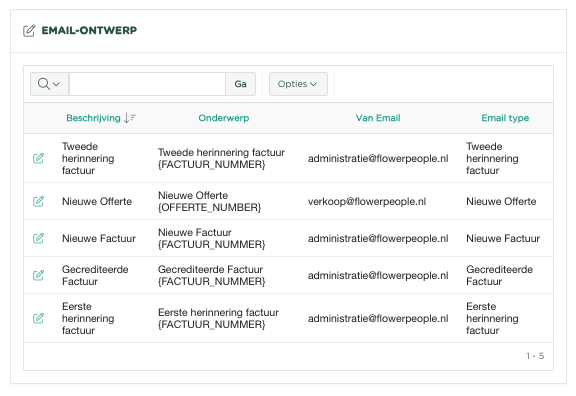
Task: Expand the Opties dropdown menu
Action: click(298, 84)
